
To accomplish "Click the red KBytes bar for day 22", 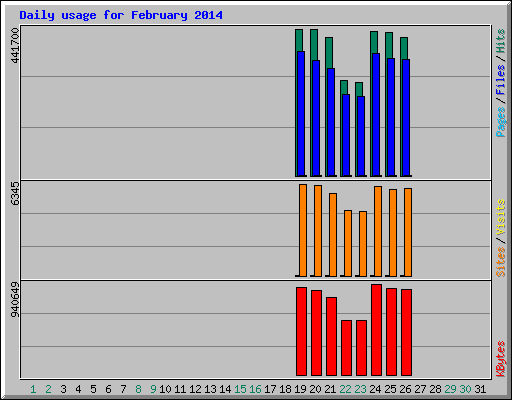I will tap(346, 348).
